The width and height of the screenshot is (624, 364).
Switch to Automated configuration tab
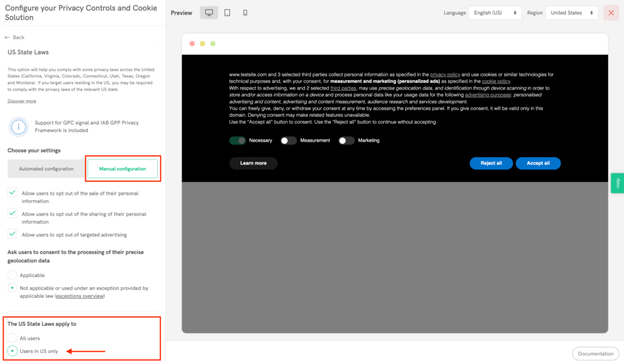46,169
